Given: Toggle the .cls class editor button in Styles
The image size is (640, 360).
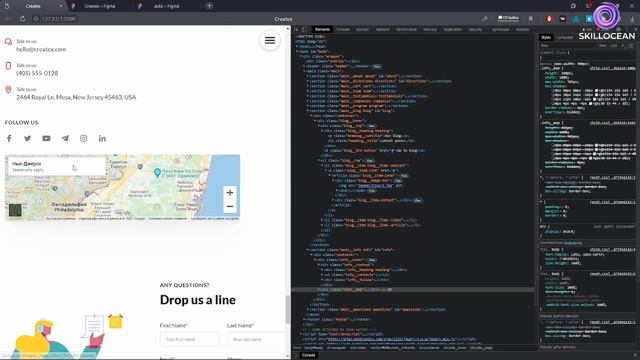Looking at the screenshot, I should coord(613,46).
